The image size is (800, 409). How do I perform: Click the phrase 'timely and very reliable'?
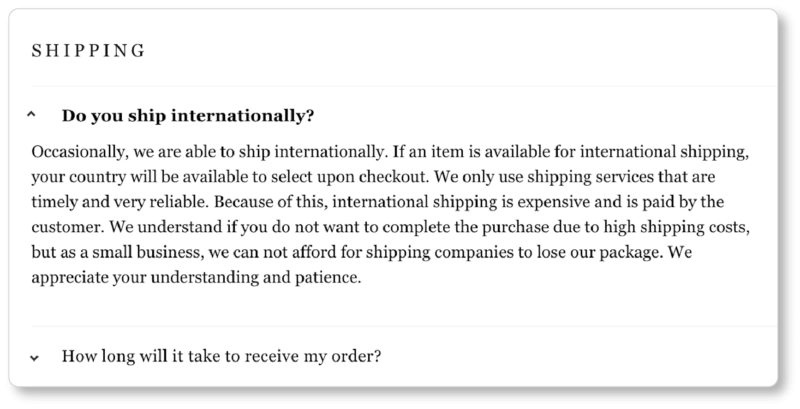tap(119, 202)
